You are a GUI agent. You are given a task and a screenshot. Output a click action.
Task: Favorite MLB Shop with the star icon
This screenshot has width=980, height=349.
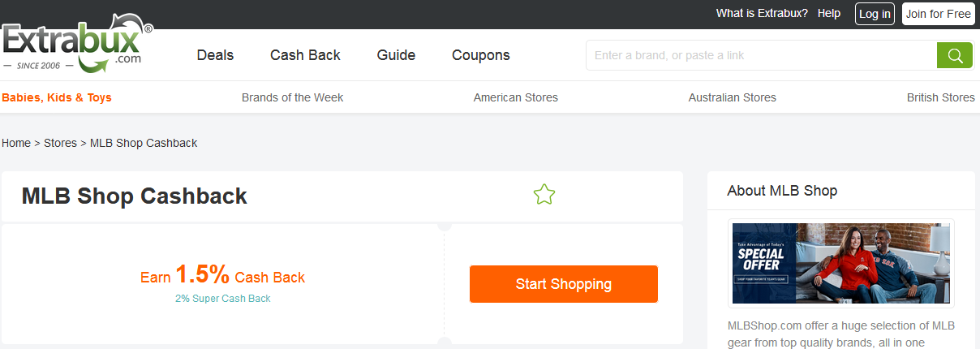[544, 195]
